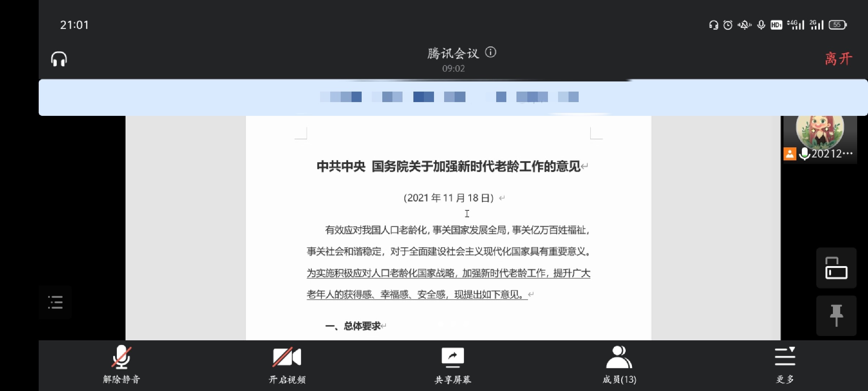Toggle screen rotation lock icon
Screen dimensions: 868x391
(836, 268)
